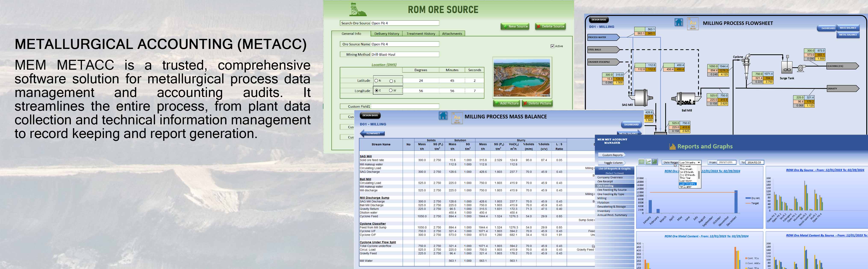Select the S latitude radio button
This screenshot has width=868, height=269.
(x=391, y=81)
